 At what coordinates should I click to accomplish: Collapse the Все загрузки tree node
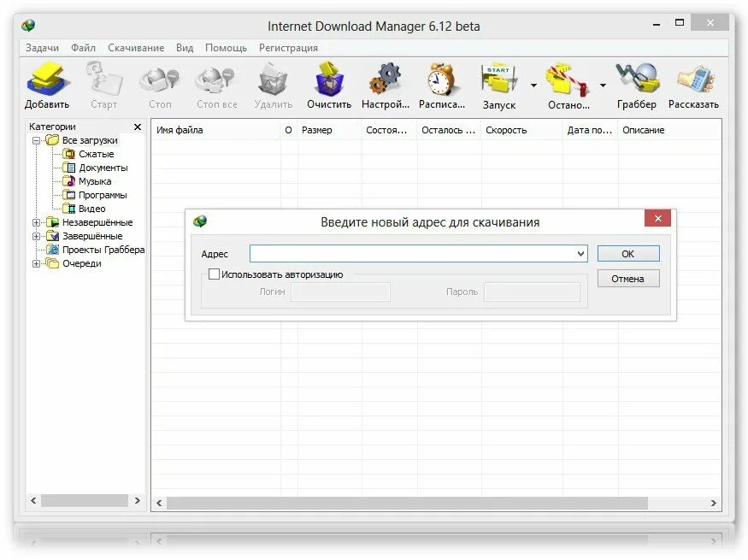36,141
